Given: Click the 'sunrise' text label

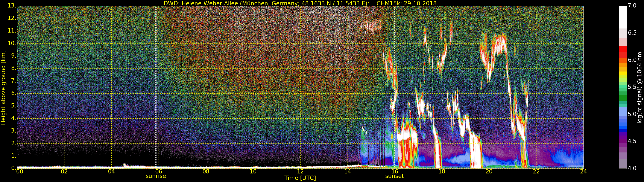Looking at the screenshot, I should (x=156, y=176).
